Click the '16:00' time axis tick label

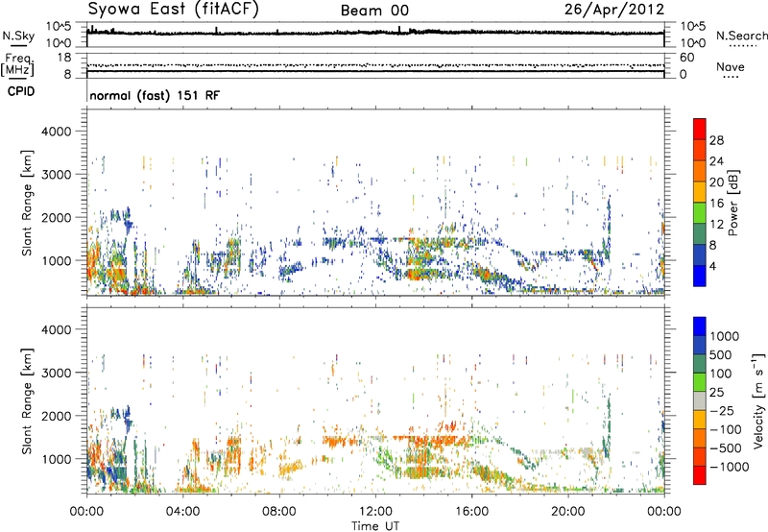[x=471, y=512]
